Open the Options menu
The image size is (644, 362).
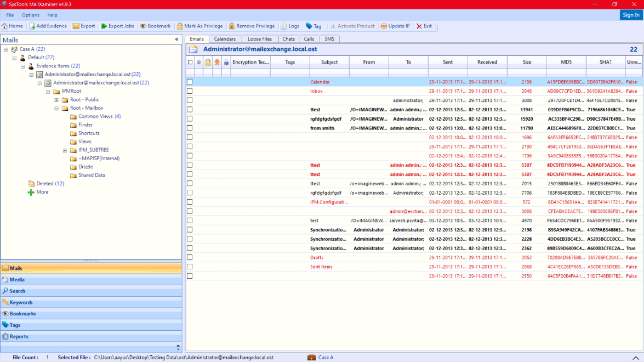(x=30, y=15)
